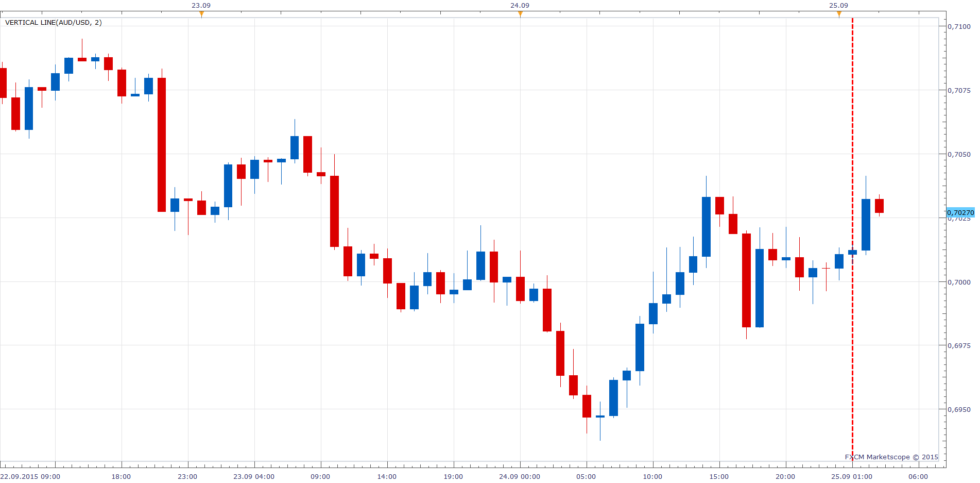Click the "06:00" time axis label
This screenshot has width=980, height=483.
pyautogui.click(x=918, y=477)
